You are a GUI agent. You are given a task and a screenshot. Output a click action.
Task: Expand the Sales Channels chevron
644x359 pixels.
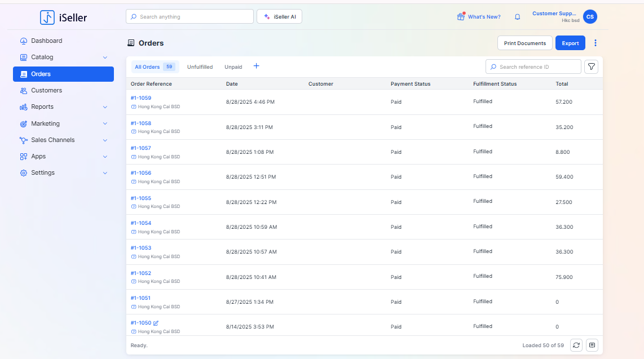tap(105, 140)
